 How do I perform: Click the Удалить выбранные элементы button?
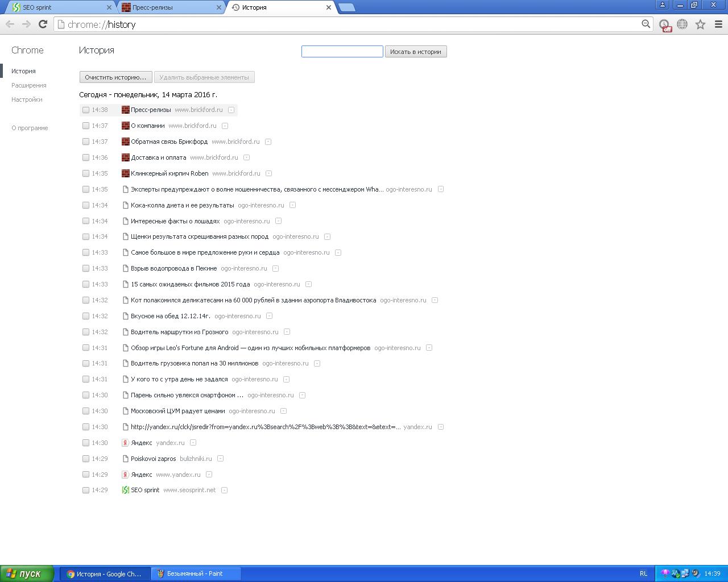point(204,77)
